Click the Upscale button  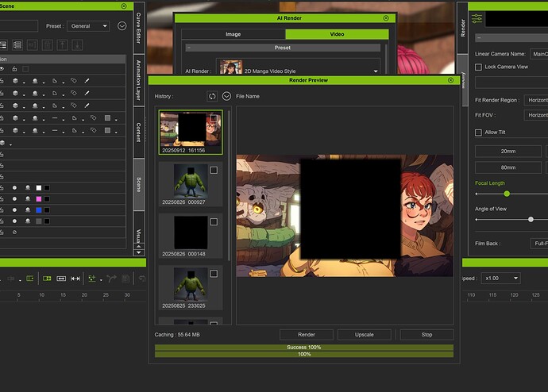click(365, 334)
